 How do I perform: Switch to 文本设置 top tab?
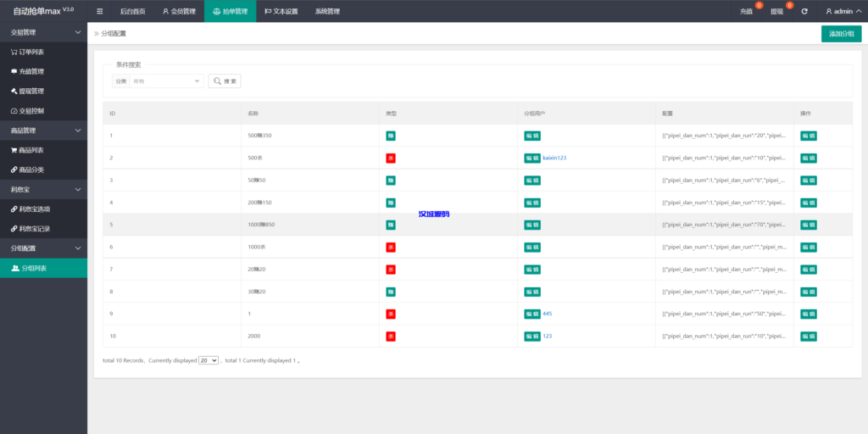pos(281,11)
